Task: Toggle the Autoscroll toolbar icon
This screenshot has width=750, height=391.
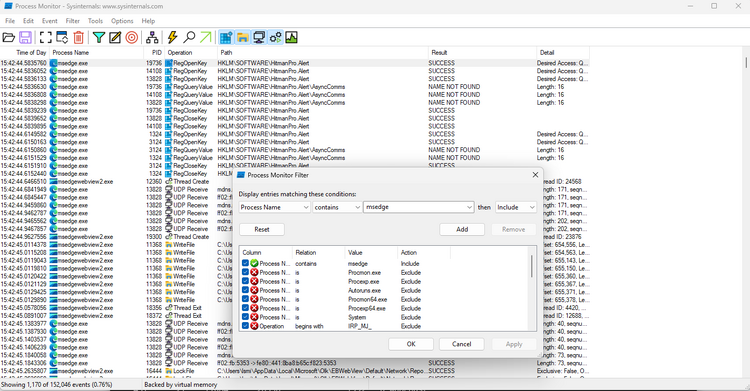Action: point(62,37)
